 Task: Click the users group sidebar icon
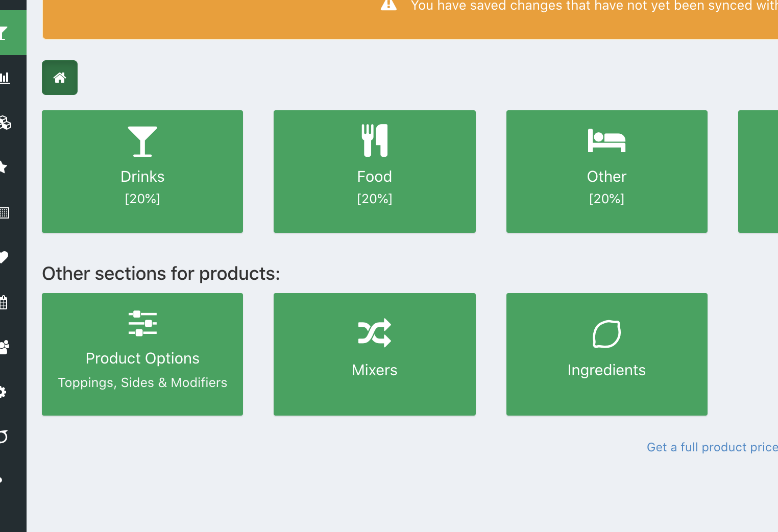pyautogui.click(x=5, y=347)
